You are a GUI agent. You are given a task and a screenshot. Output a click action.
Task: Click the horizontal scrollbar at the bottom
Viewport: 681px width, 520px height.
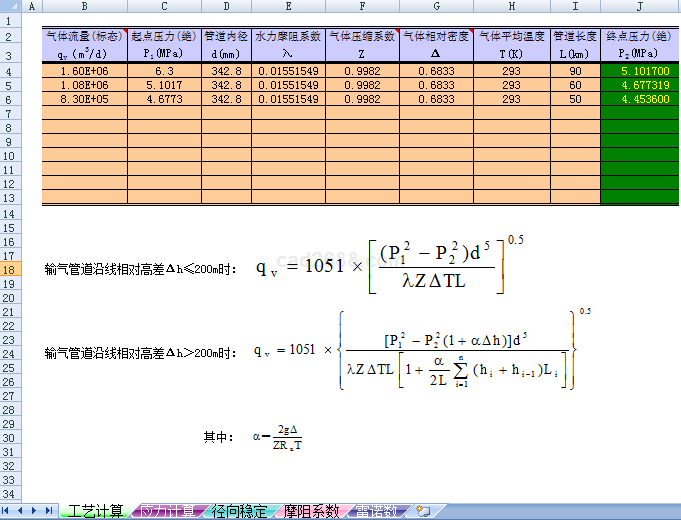[560, 511]
